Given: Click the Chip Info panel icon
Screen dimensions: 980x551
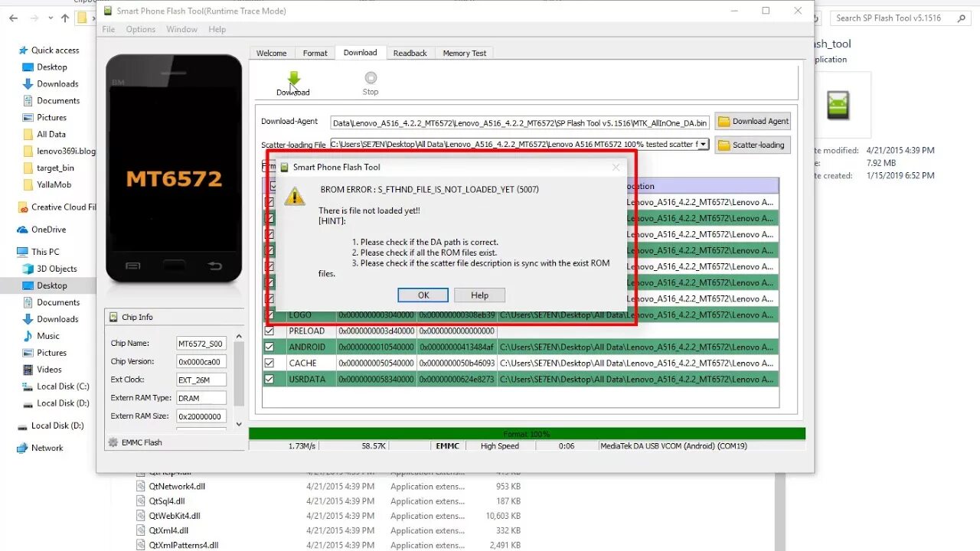Looking at the screenshot, I should coord(113,317).
